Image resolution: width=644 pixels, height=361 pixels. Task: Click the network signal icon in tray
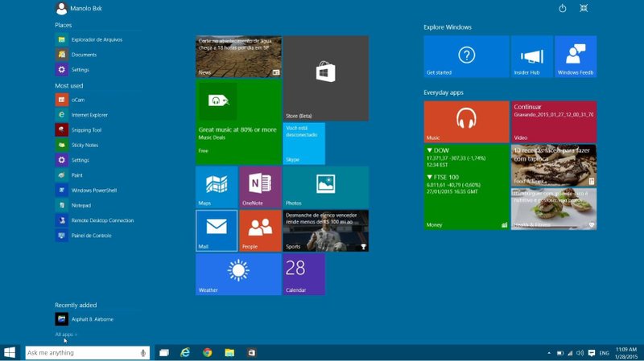coord(570,353)
